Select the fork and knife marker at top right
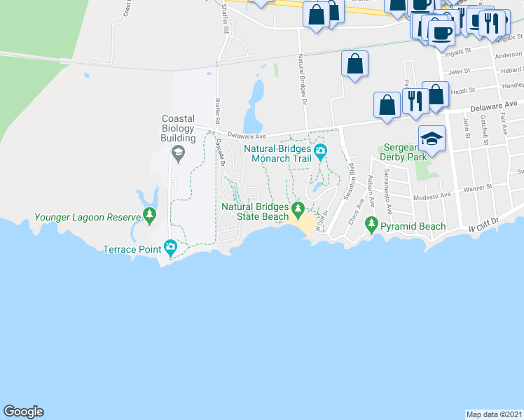The image size is (524, 420). [492, 26]
